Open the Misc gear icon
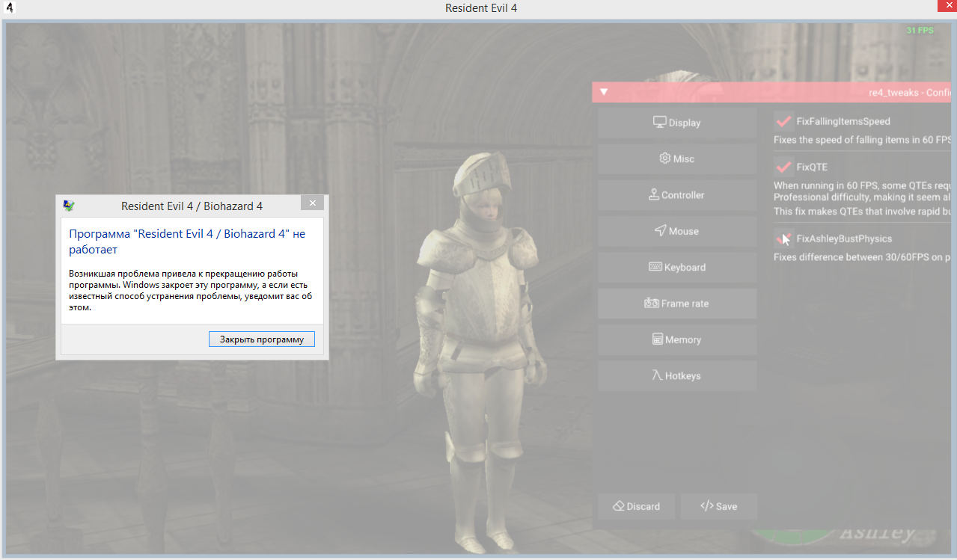957x560 pixels. pos(665,159)
